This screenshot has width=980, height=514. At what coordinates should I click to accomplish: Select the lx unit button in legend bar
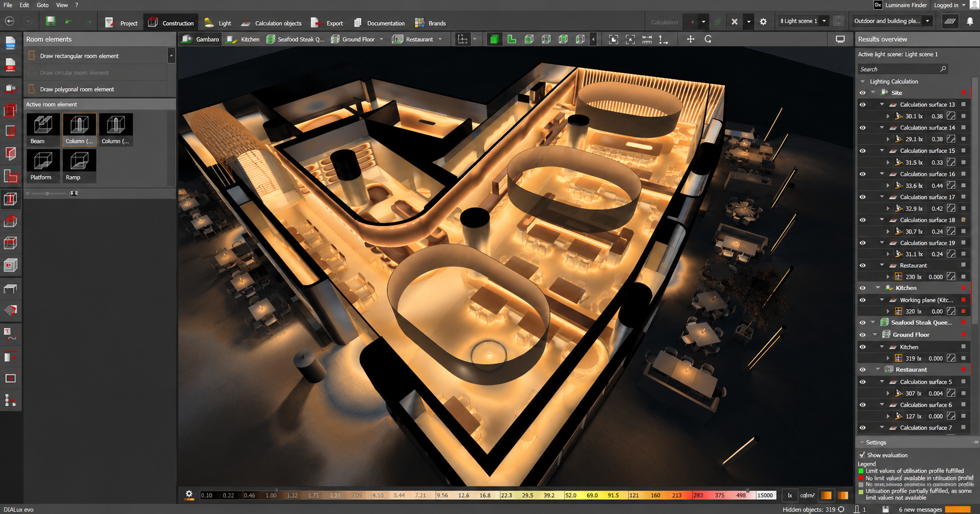pyautogui.click(x=790, y=495)
